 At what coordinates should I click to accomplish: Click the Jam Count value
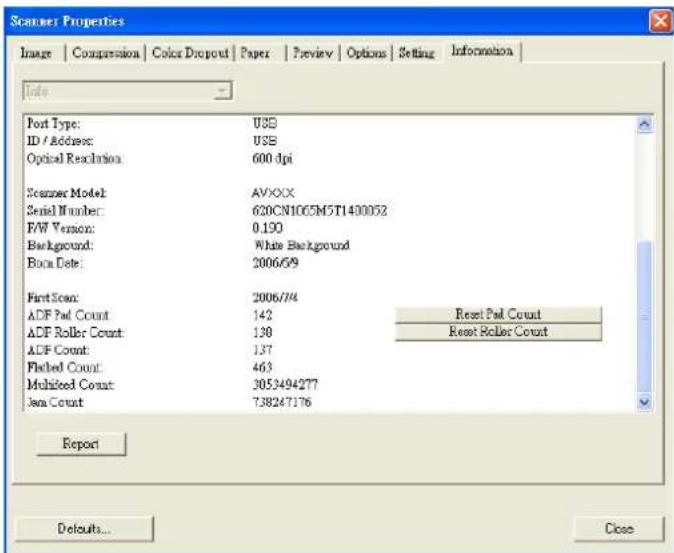click(x=282, y=402)
